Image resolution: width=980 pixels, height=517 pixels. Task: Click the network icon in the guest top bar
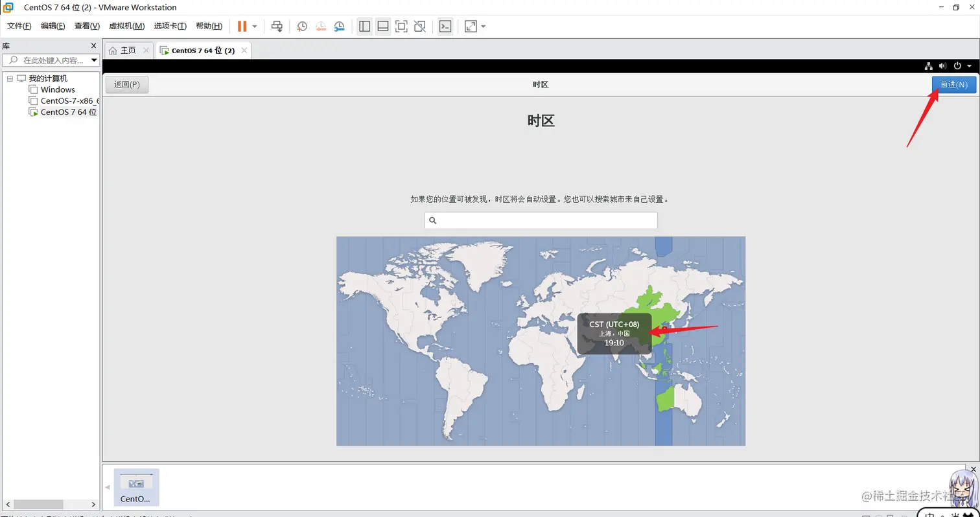(928, 66)
